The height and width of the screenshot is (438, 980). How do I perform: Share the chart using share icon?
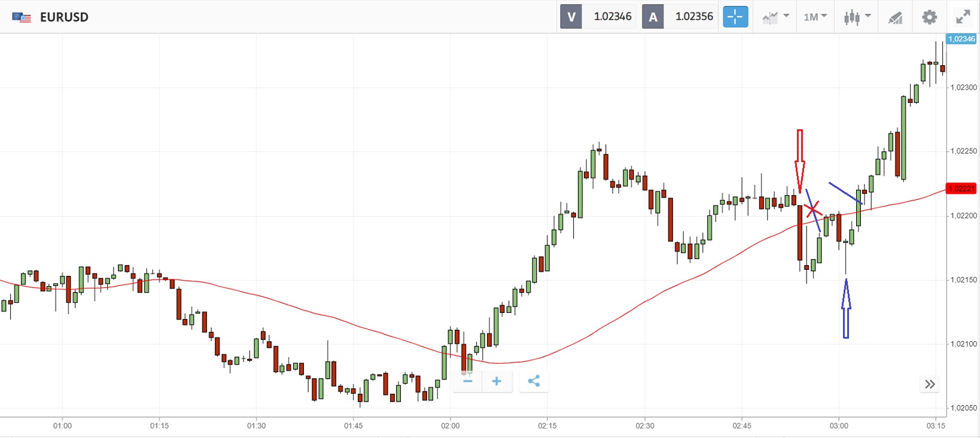[x=534, y=381]
